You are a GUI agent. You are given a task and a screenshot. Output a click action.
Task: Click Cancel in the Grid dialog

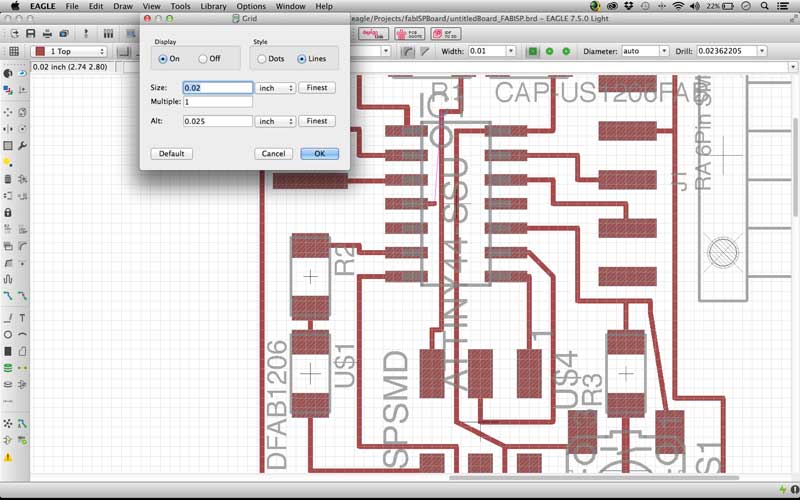coord(273,154)
